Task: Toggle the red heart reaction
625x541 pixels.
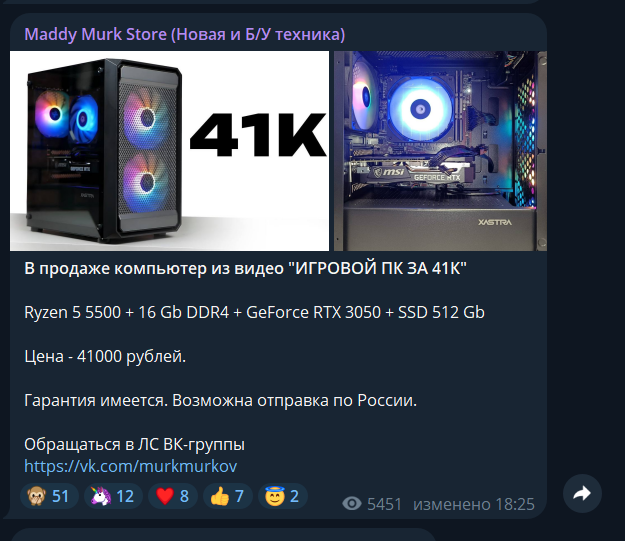Action: click(173, 496)
